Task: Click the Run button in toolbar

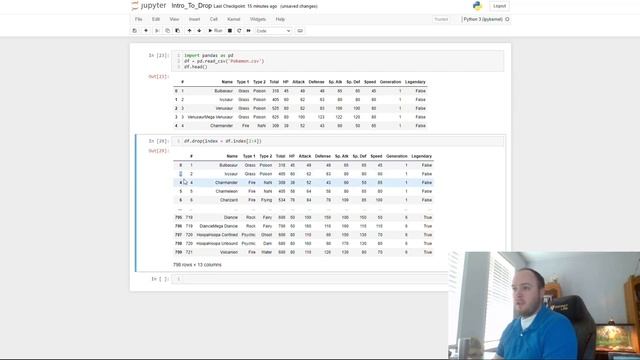Action: tap(215, 31)
